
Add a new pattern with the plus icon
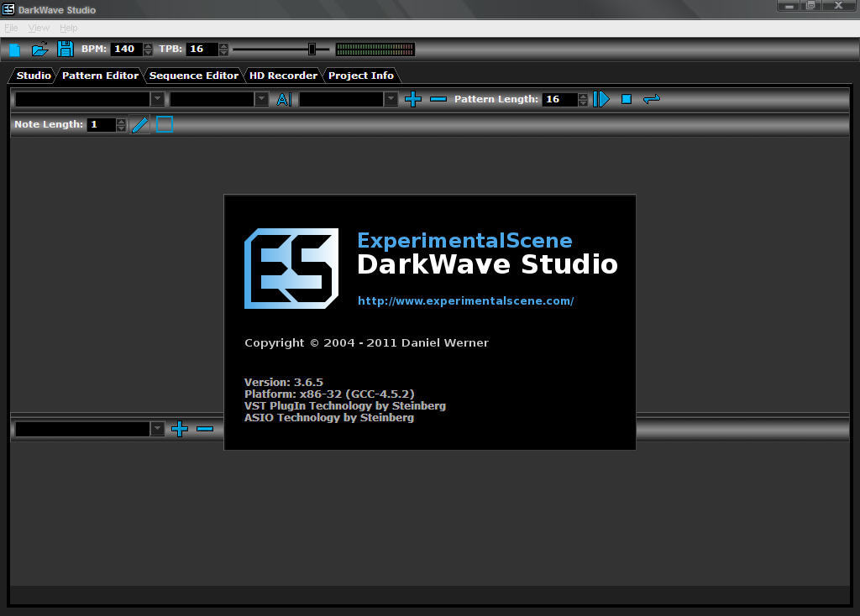pyautogui.click(x=412, y=99)
